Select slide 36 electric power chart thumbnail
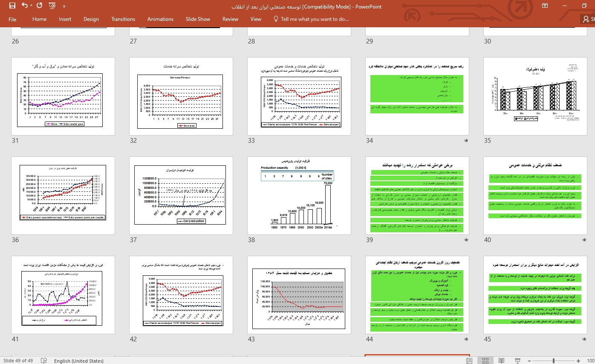The height and width of the screenshot is (364, 595). pos(63,196)
